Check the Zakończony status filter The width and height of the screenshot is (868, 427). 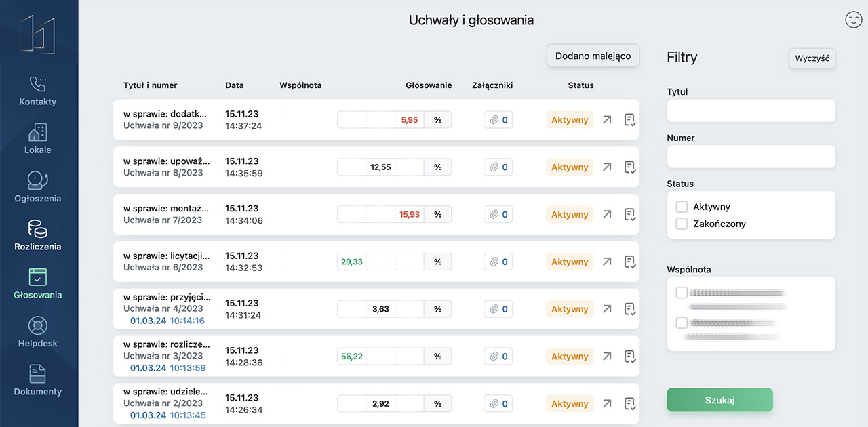[x=682, y=224]
